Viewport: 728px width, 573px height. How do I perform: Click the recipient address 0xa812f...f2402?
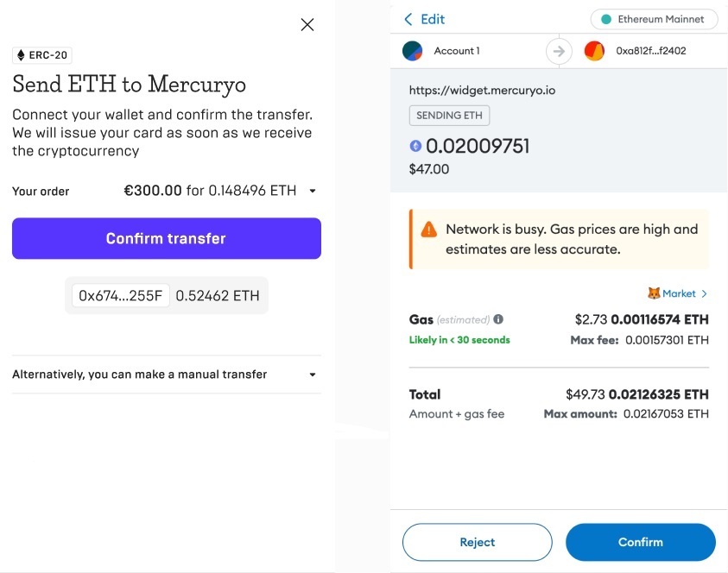[x=651, y=51]
